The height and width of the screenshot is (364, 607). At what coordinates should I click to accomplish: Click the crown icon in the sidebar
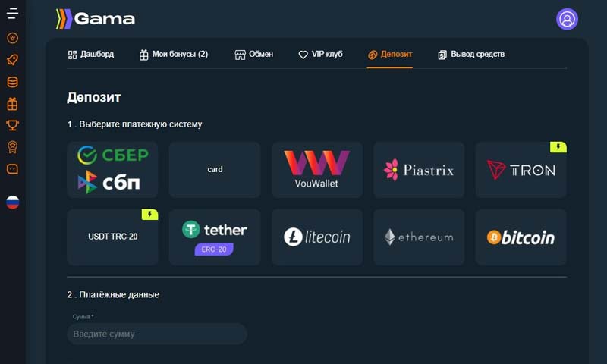(x=12, y=38)
